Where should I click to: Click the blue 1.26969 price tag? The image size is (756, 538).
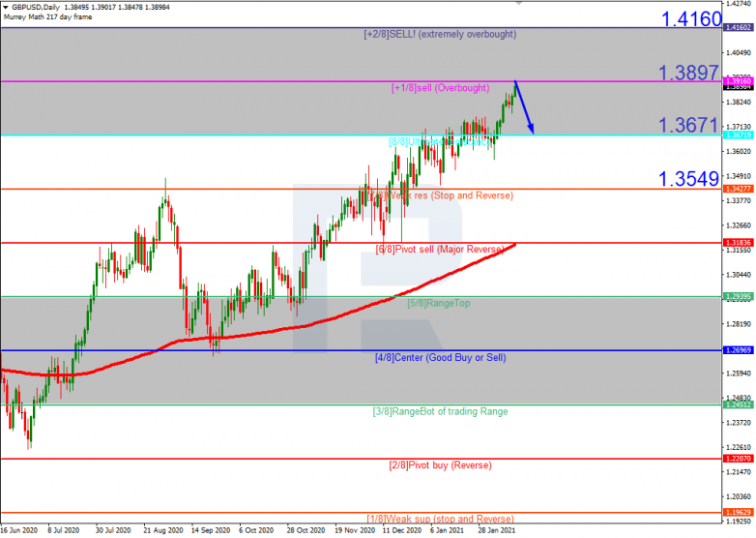pos(739,350)
